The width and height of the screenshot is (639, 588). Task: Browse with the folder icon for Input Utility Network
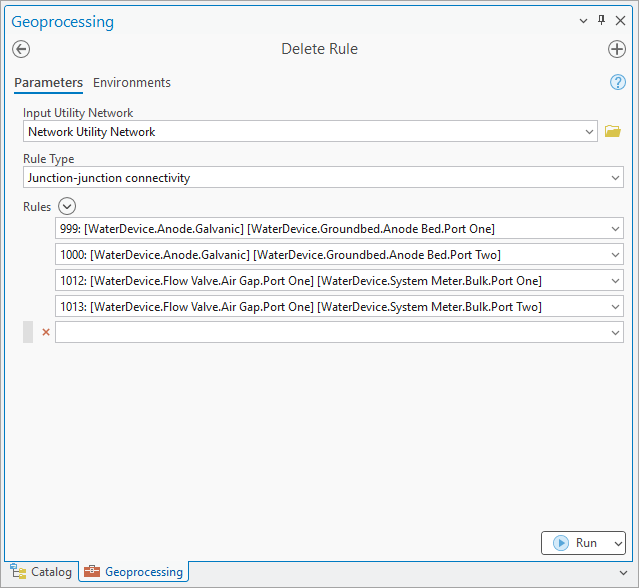[613, 131]
